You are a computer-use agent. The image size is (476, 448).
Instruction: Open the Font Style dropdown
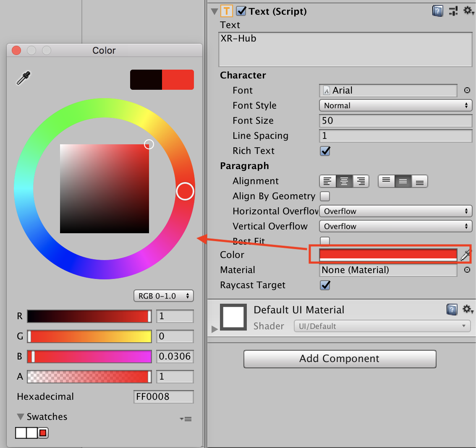[395, 105]
